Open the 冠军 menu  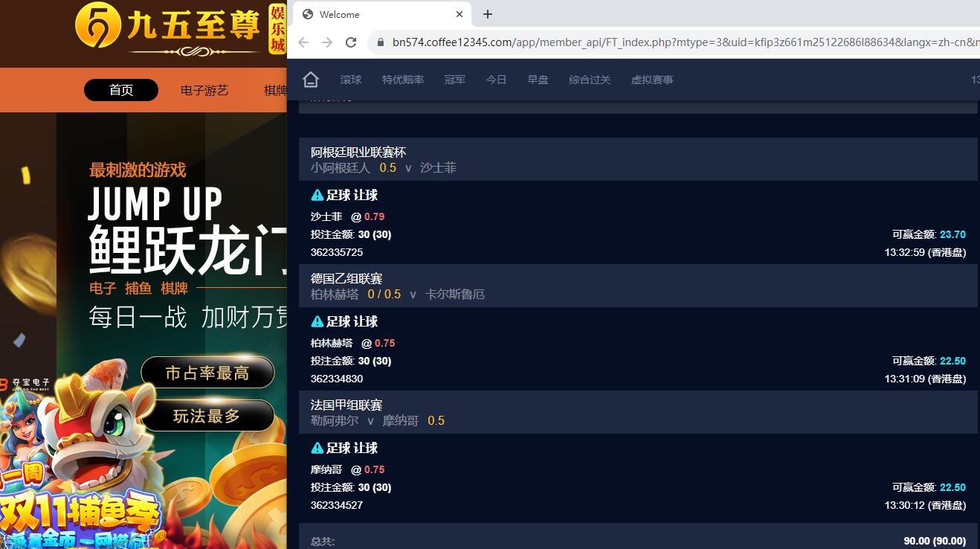455,80
